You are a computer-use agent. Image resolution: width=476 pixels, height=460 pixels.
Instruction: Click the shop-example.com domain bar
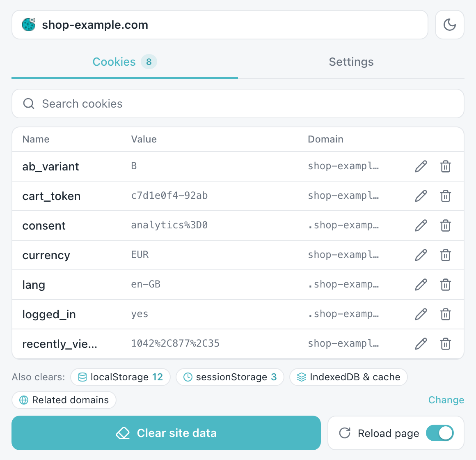click(x=220, y=25)
